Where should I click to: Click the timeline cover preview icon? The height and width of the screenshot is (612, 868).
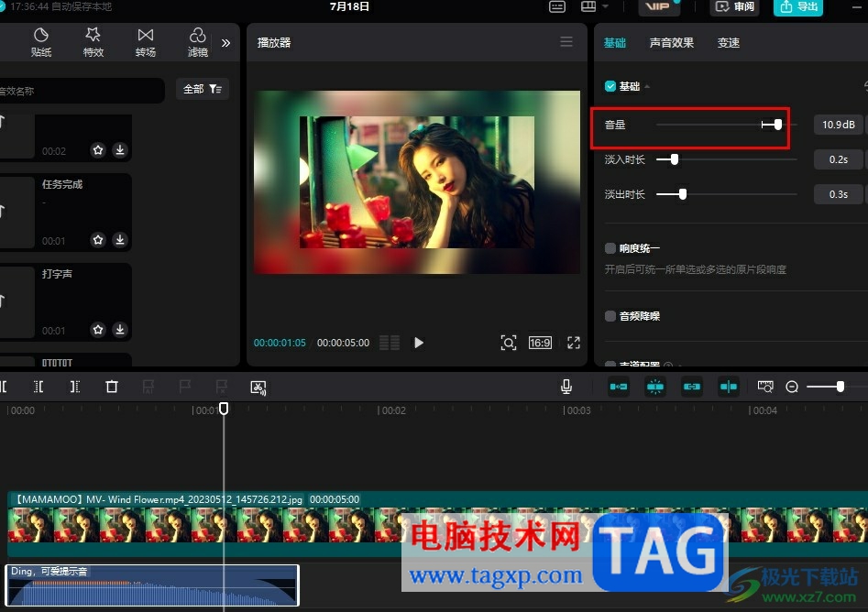(765, 387)
